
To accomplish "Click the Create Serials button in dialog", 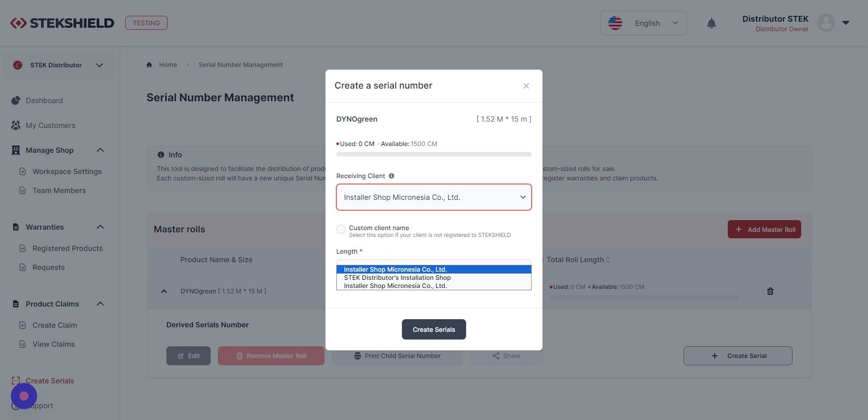I will point(434,330).
